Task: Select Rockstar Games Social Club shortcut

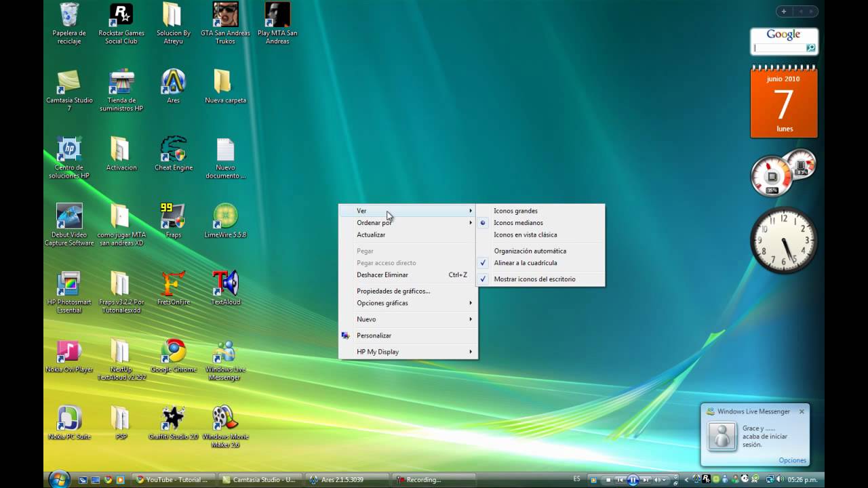Action: click(x=121, y=23)
